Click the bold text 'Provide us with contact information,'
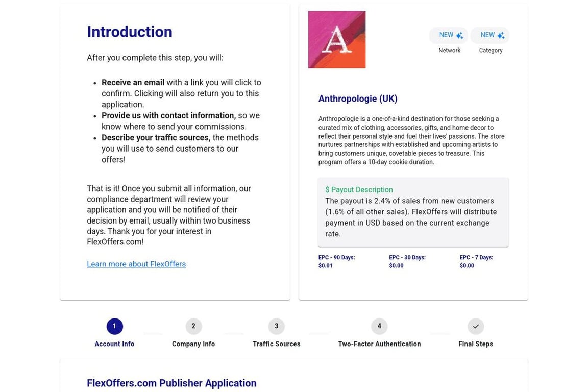Screen dimensions: 588x392 pos(169,115)
